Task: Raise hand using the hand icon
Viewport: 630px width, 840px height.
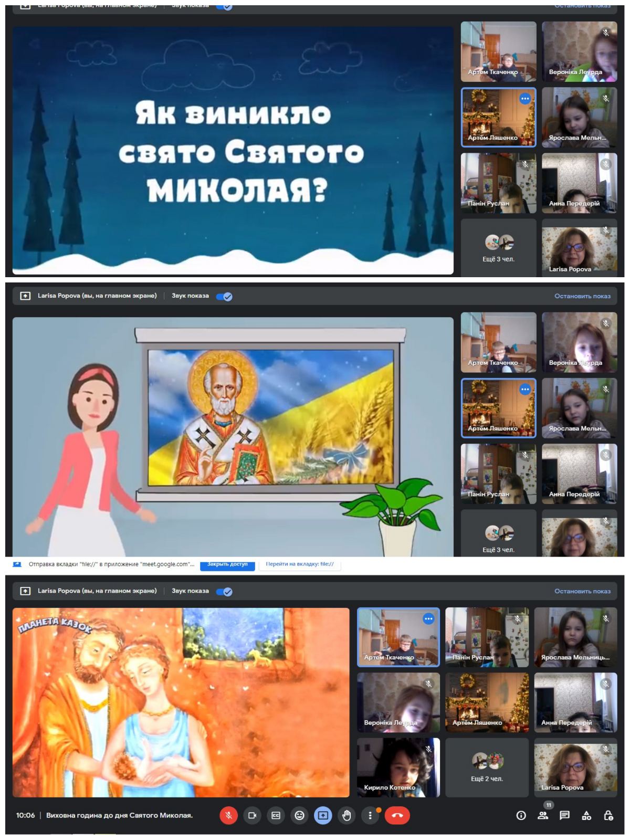Action: click(x=346, y=815)
